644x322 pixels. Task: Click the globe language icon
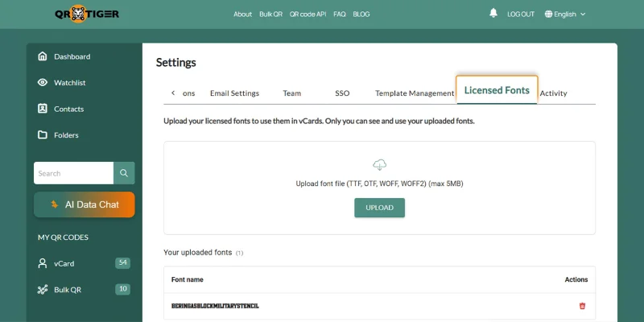tap(548, 14)
